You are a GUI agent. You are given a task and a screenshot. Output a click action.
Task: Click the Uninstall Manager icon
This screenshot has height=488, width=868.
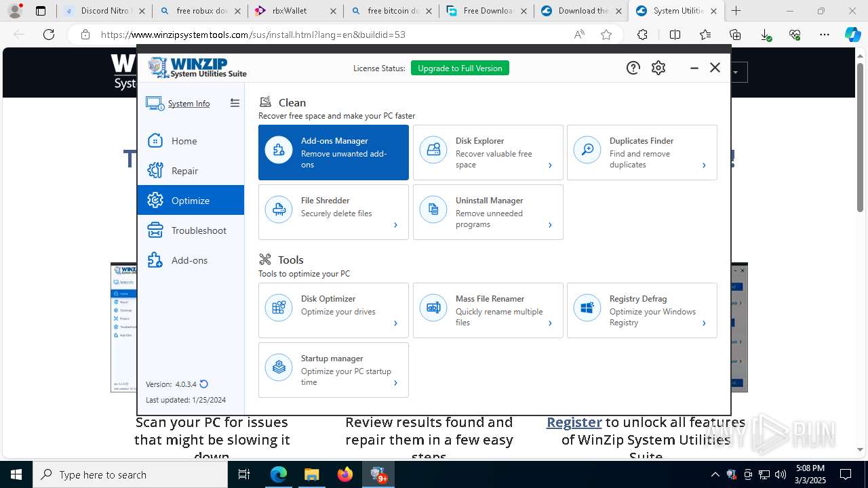433,209
